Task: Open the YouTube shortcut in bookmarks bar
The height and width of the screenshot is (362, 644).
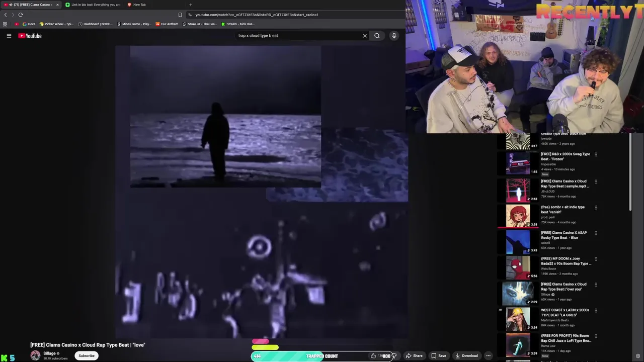Action: pyautogui.click(x=17, y=24)
